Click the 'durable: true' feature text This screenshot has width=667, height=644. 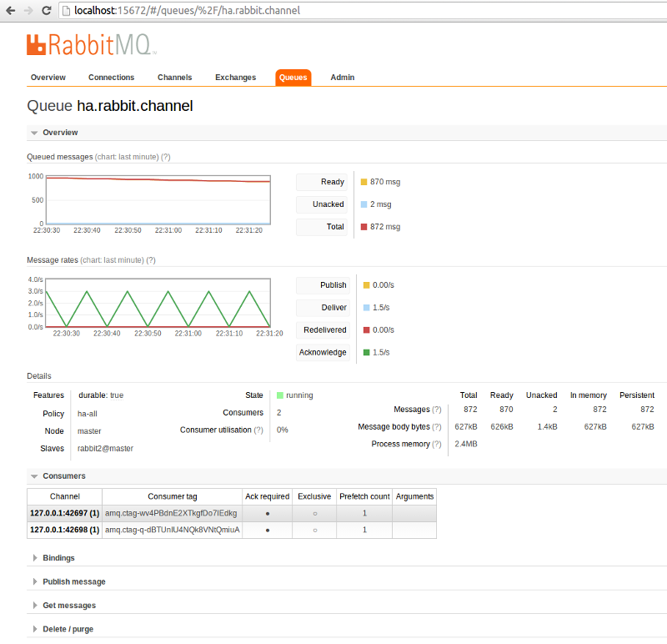tap(101, 395)
